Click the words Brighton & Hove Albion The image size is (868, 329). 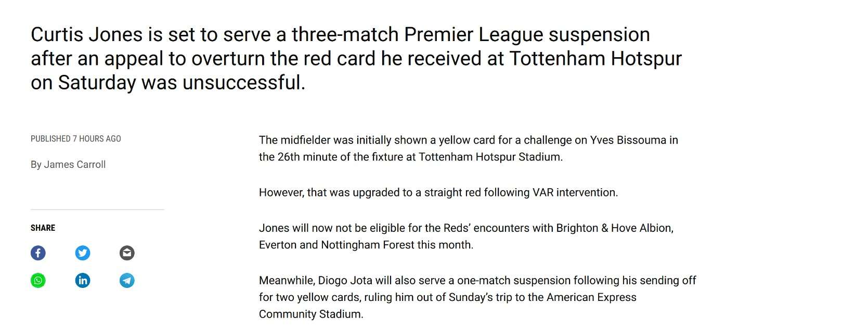click(x=614, y=228)
